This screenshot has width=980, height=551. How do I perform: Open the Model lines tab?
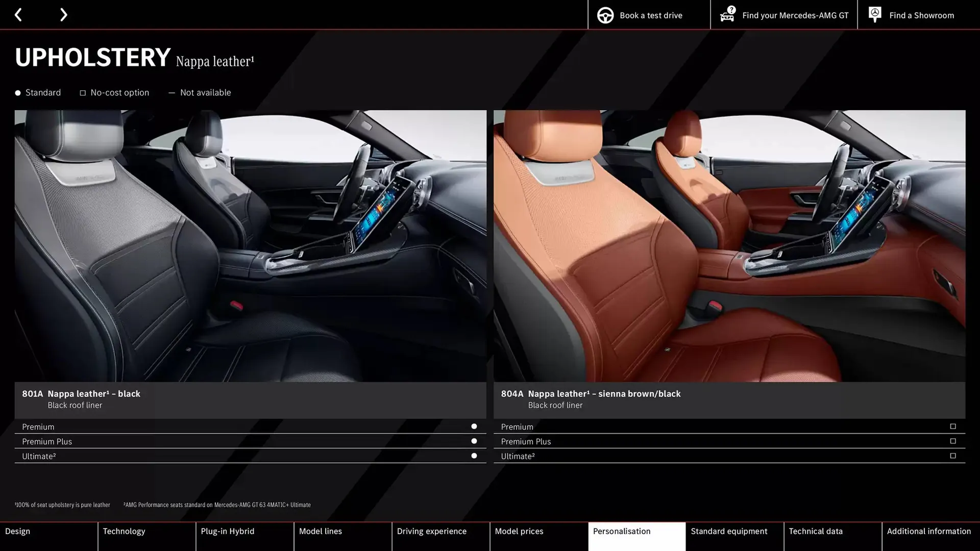[x=342, y=536]
